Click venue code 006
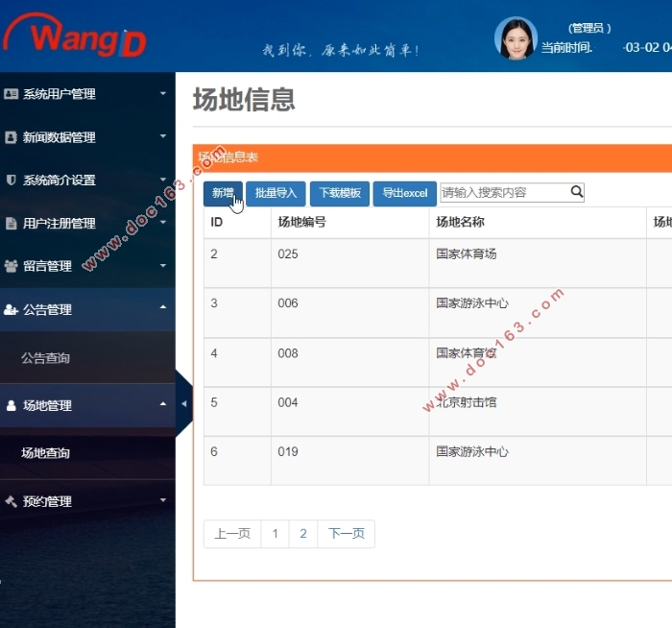This screenshot has height=628, width=672. tap(288, 303)
